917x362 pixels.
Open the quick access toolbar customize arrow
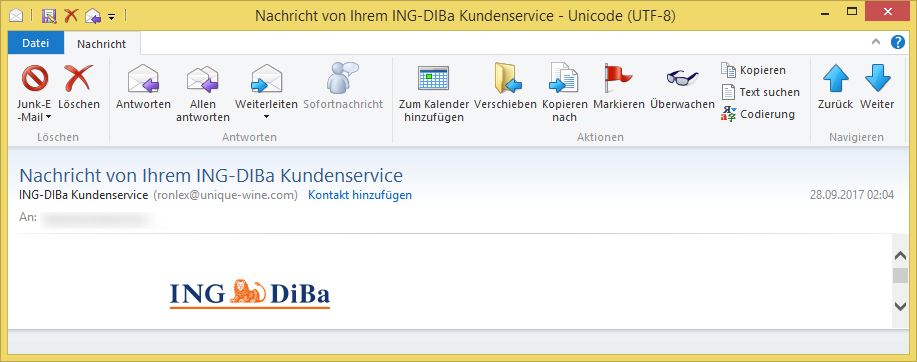pos(112,16)
